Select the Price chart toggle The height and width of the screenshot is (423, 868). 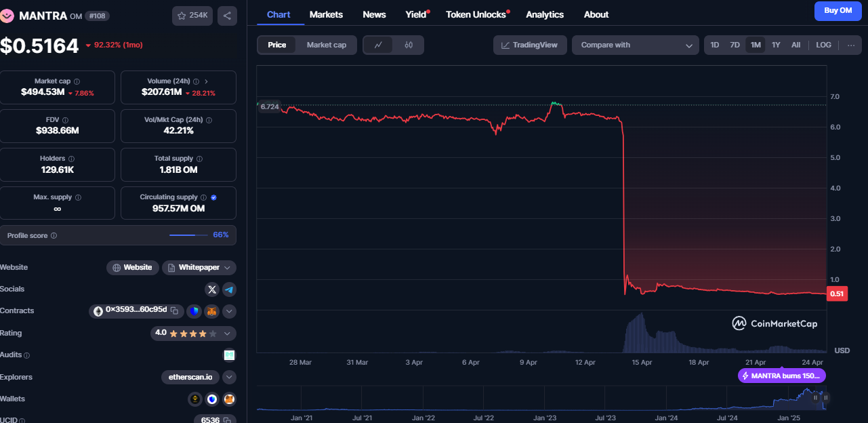coord(277,45)
